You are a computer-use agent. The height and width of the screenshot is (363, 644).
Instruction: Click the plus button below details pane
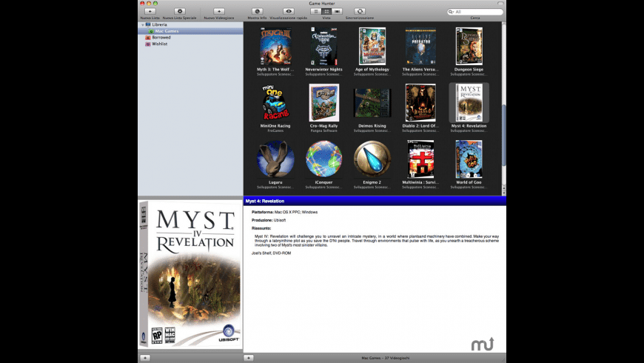pos(249,358)
